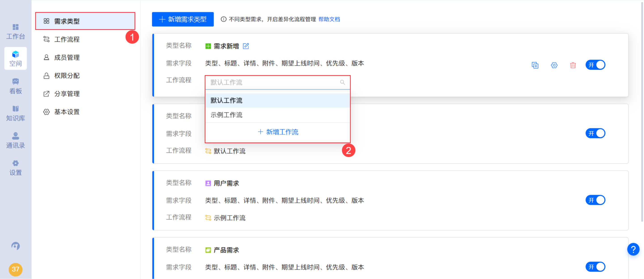This screenshot has width=644, height=279.
Task: Disable the 用户需求 type toggle
Action: [x=595, y=200]
